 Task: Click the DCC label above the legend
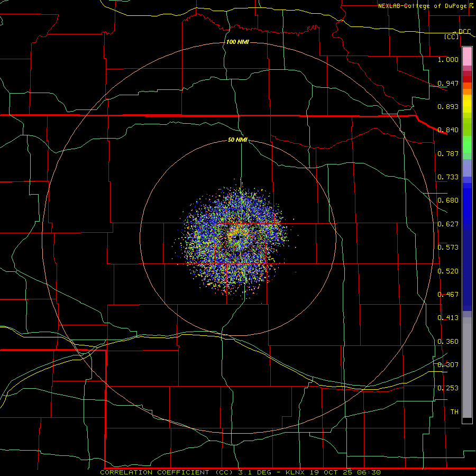(464, 32)
